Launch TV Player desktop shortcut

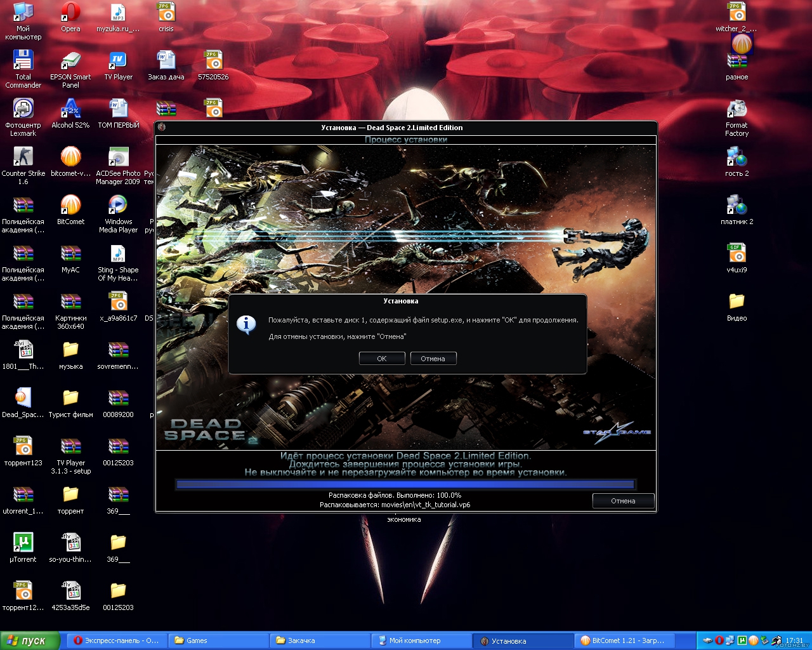(x=118, y=65)
